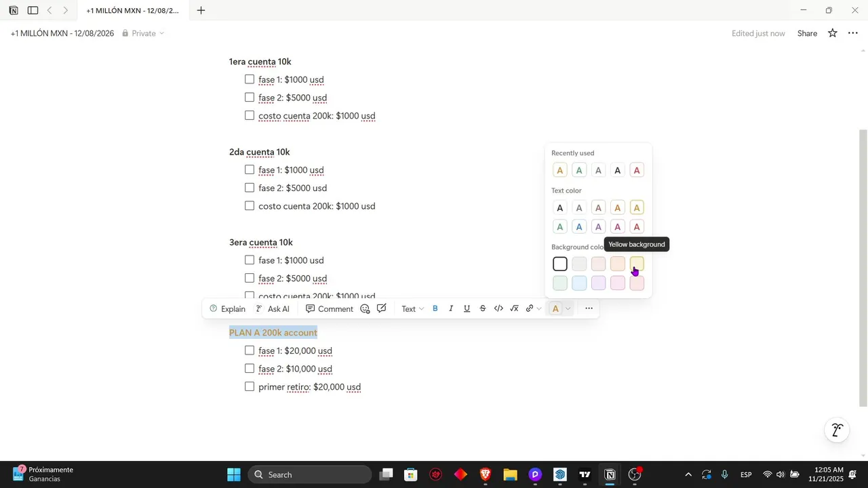Open the text color A button in toolbar

pyautogui.click(x=555, y=308)
